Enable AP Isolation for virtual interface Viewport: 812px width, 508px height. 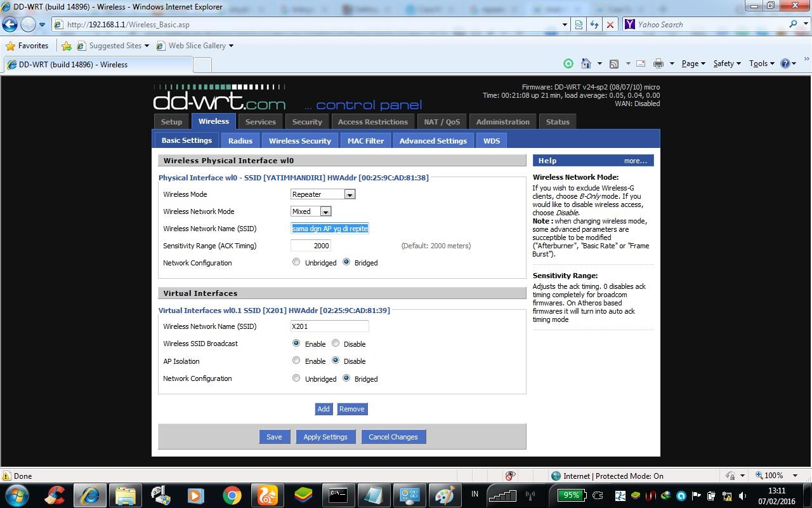pos(296,360)
